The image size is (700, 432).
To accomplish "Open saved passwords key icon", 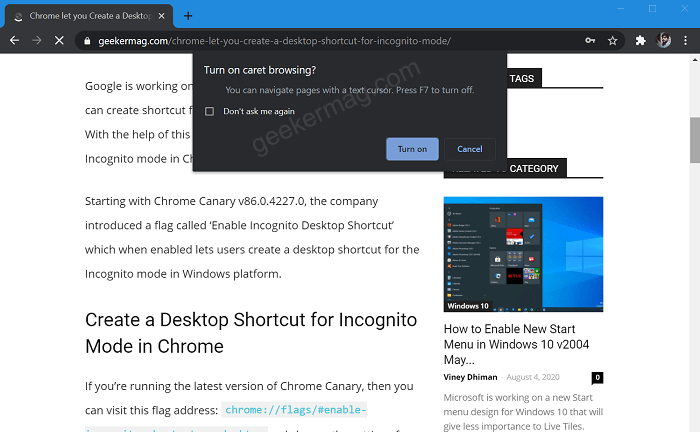I will click(590, 41).
